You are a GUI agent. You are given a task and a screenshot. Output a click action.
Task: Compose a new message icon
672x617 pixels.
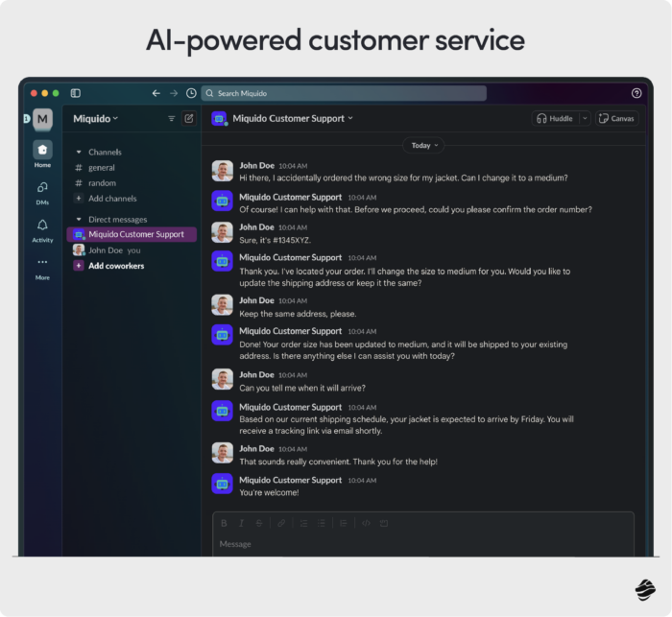click(x=189, y=118)
